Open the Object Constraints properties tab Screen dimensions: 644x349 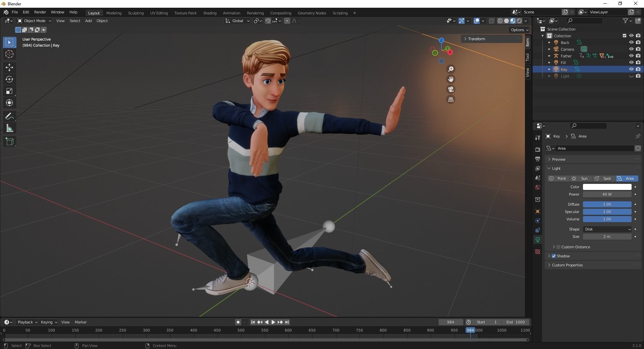click(x=538, y=230)
